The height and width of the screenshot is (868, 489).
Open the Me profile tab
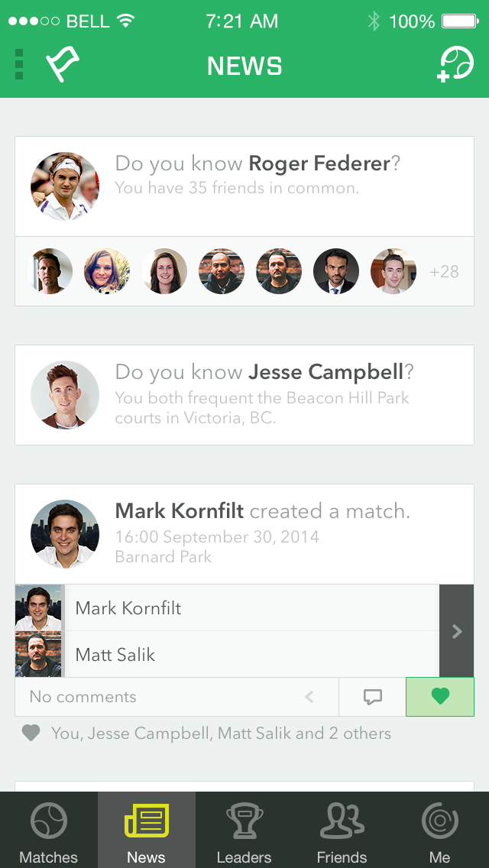click(439, 830)
